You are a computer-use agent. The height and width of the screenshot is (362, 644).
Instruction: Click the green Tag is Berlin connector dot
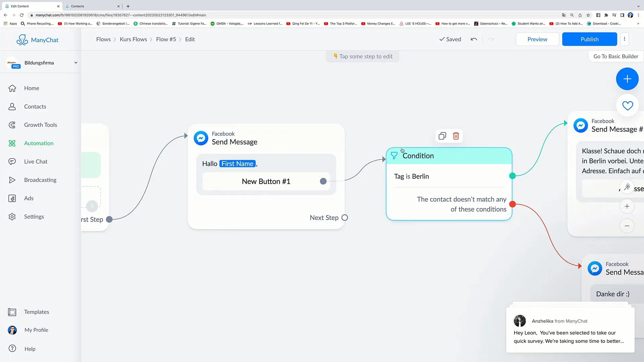(x=512, y=176)
